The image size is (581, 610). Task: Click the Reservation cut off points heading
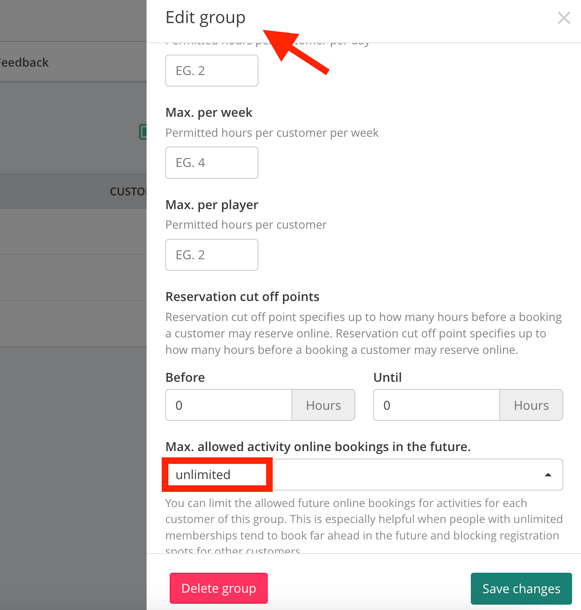pos(242,297)
